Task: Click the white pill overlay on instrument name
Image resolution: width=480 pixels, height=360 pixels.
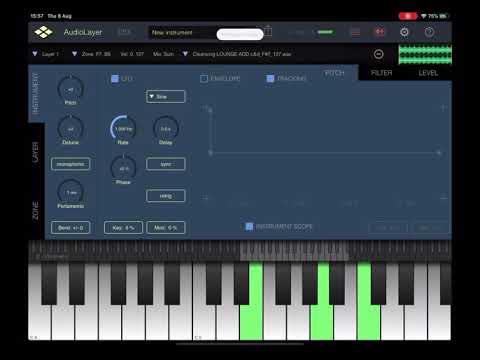Action: [240, 34]
